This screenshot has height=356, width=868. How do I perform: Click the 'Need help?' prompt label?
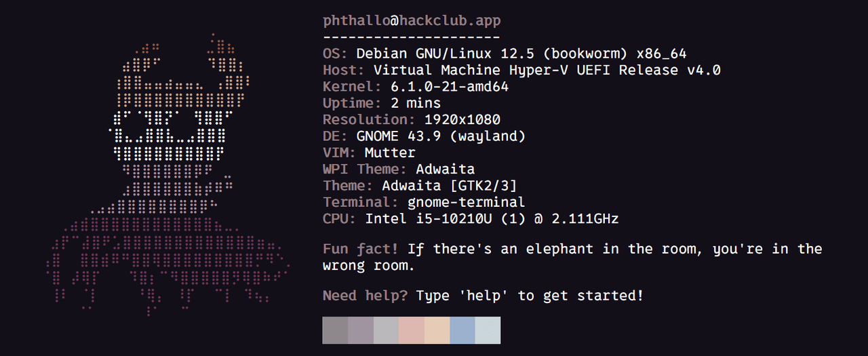(365, 296)
